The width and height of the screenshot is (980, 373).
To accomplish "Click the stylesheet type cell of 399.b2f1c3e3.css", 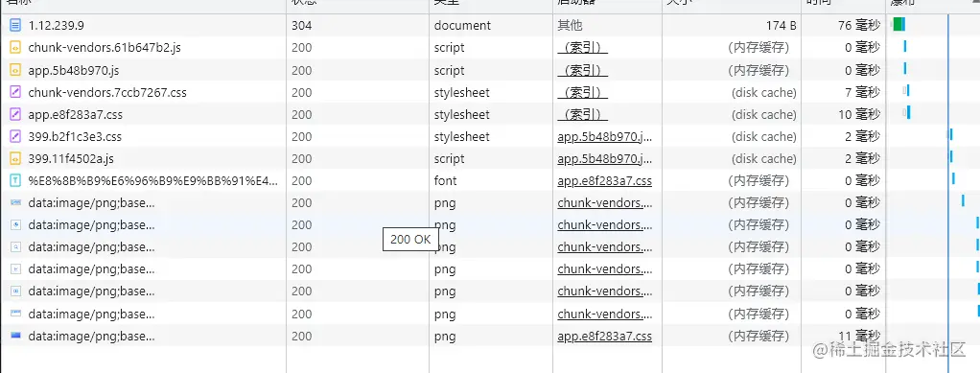I will 462,137.
